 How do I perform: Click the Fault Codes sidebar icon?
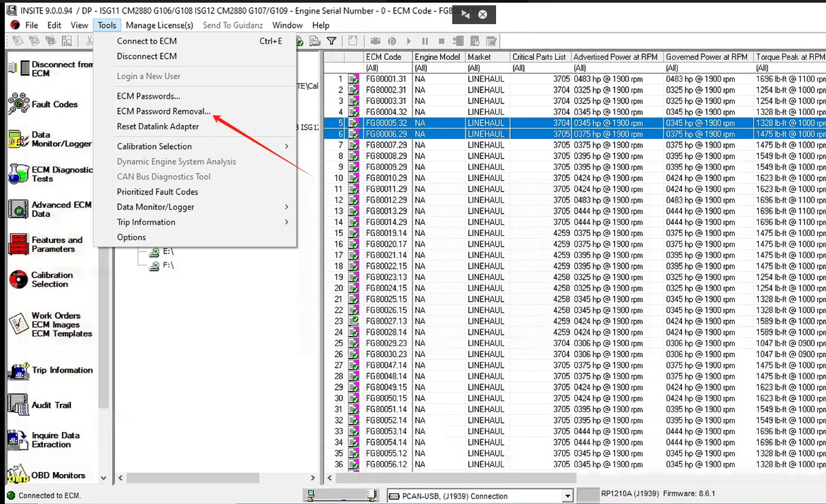click(x=18, y=104)
